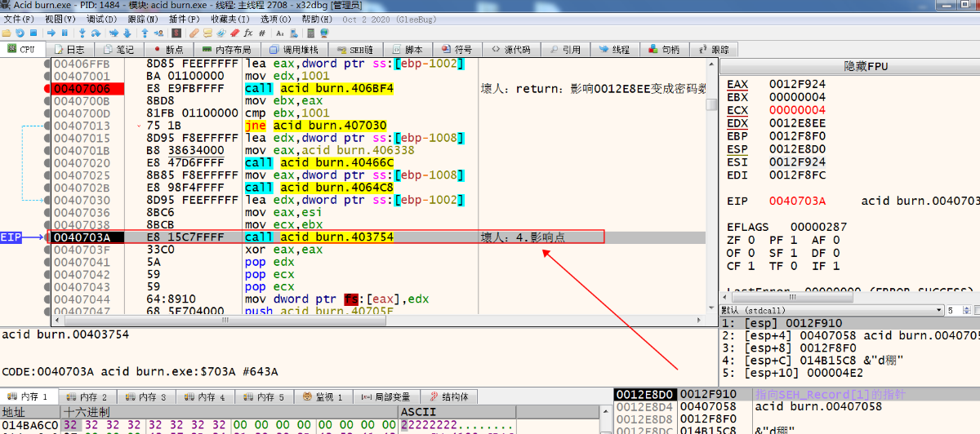Switch to the SEH链 tab
The height and width of the screenshot is (434, 980).
coord(354,50)
